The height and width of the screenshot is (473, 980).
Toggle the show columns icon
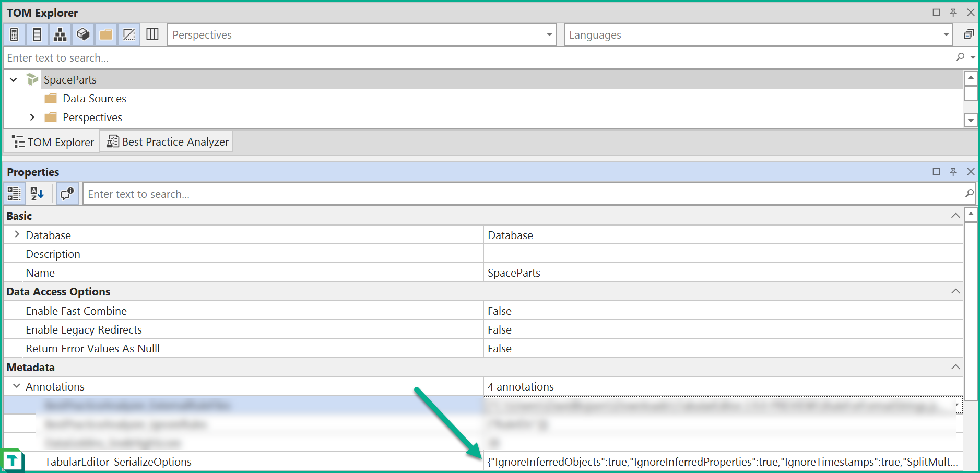(x=37, y=35)
